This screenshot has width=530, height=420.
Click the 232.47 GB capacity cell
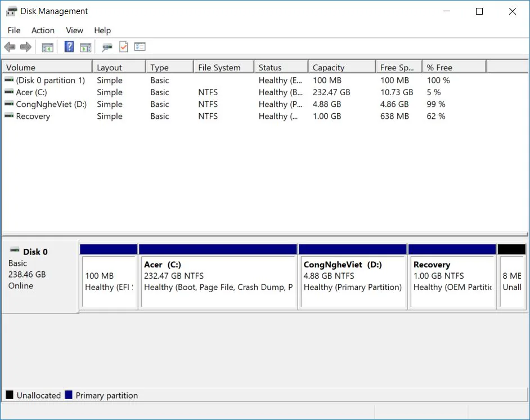coord(331,92)
